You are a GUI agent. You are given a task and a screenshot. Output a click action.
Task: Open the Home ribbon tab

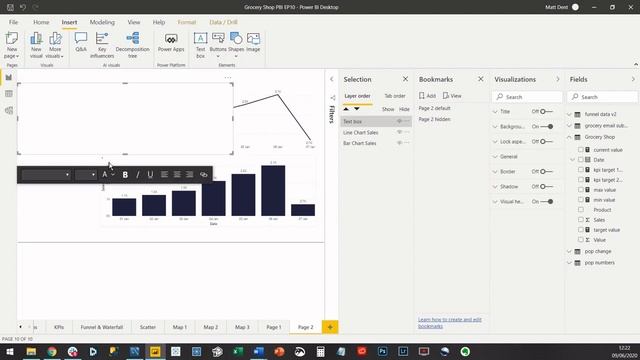point(41,22)
